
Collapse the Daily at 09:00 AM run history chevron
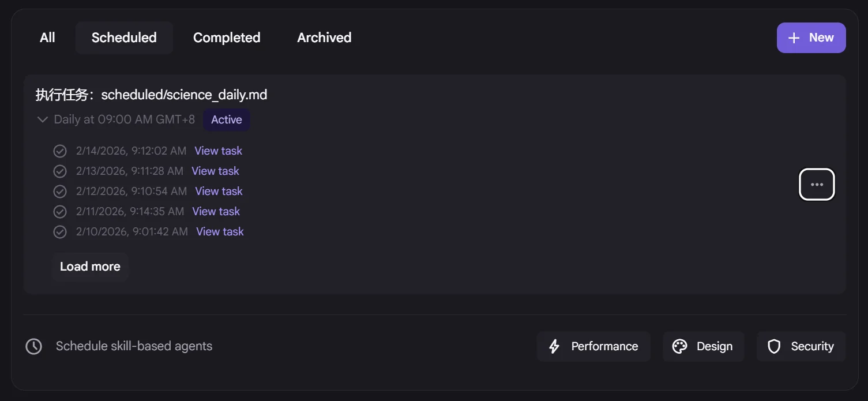coord(42,120)
